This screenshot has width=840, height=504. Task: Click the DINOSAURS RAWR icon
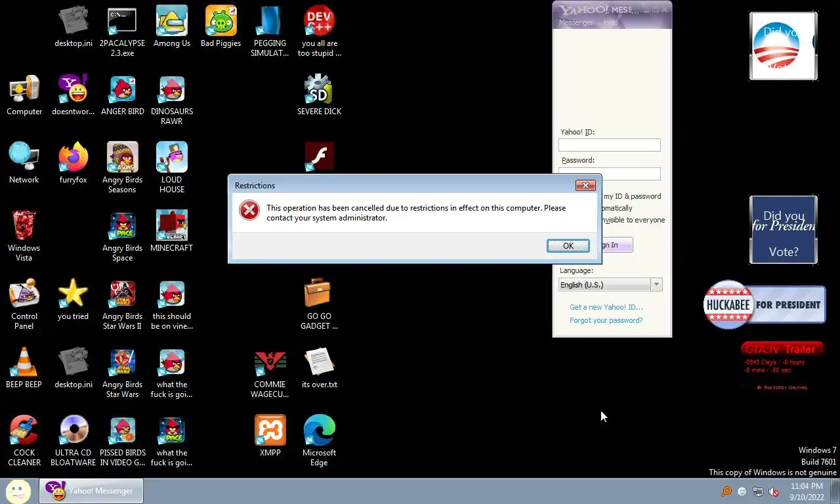click(x=171, y=100)
